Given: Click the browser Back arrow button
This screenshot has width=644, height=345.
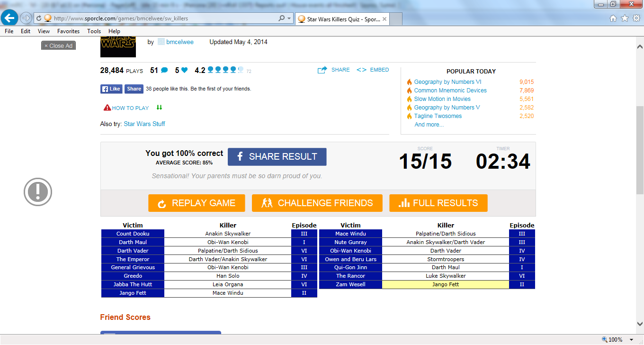Looking at the screenshot, I should [x=9, y=18].
